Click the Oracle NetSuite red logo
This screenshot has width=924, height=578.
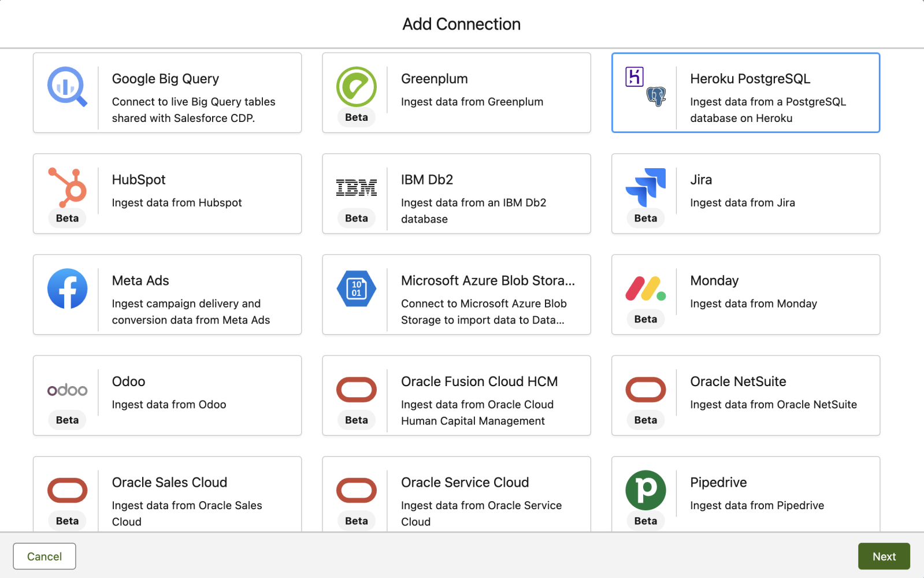coord(645,390)
